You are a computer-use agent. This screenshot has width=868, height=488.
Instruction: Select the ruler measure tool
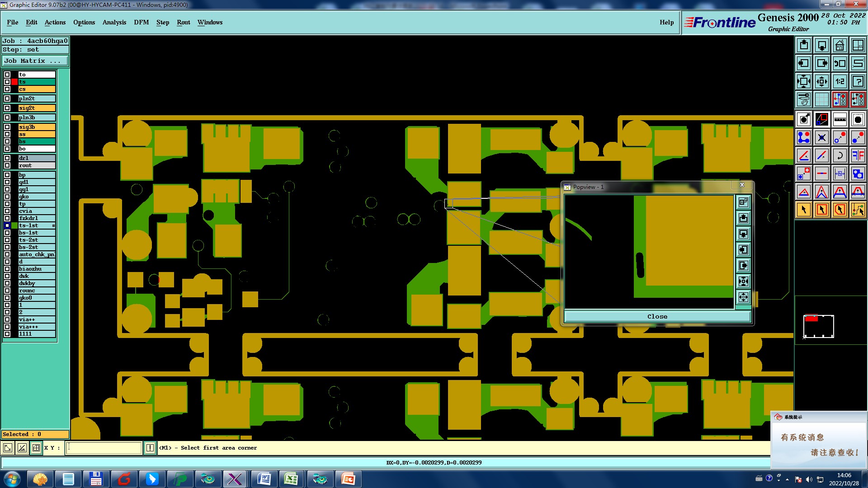pos(840,119)
